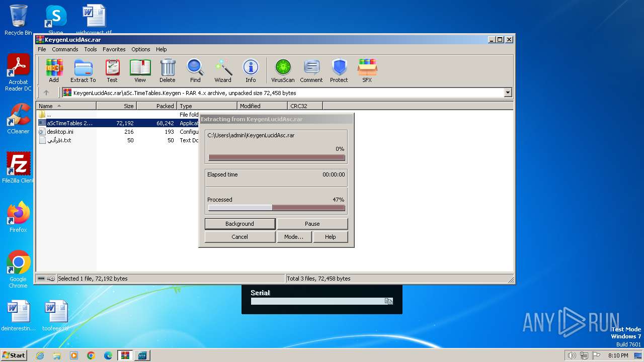Screen dimensions: 644x362
Task: Run the Test archive tool
Action: [112, 71]
